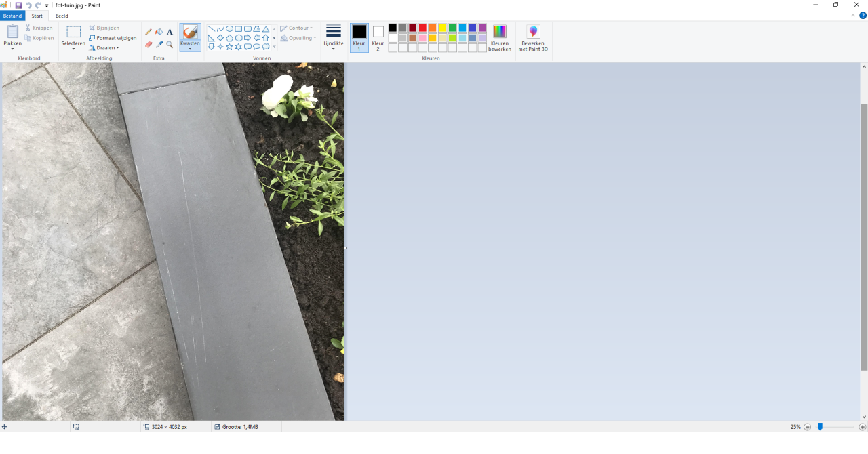Switch to the Beeld tab
This screenshot has height=454, width=868.
62,16
